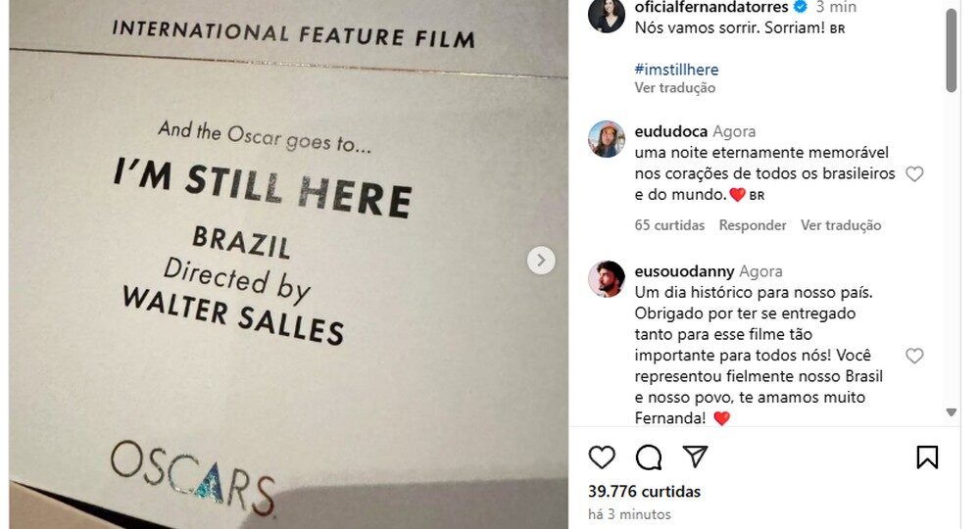Go to the next photo using the arrow

(x=541, y=261)
